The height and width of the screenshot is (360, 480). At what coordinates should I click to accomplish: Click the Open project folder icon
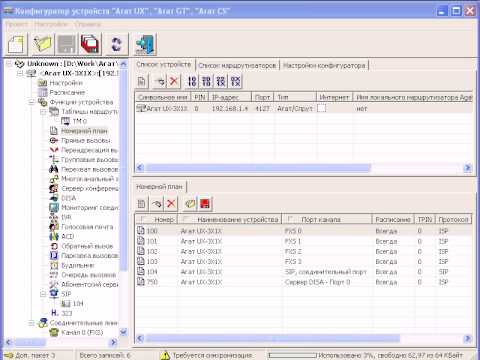coord(43,44)
